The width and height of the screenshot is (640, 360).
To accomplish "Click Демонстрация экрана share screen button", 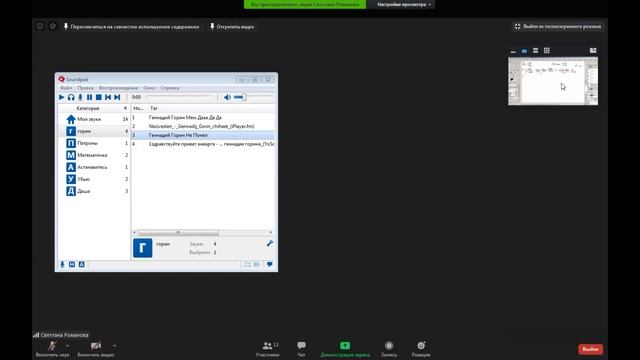I will pos(345,349).
